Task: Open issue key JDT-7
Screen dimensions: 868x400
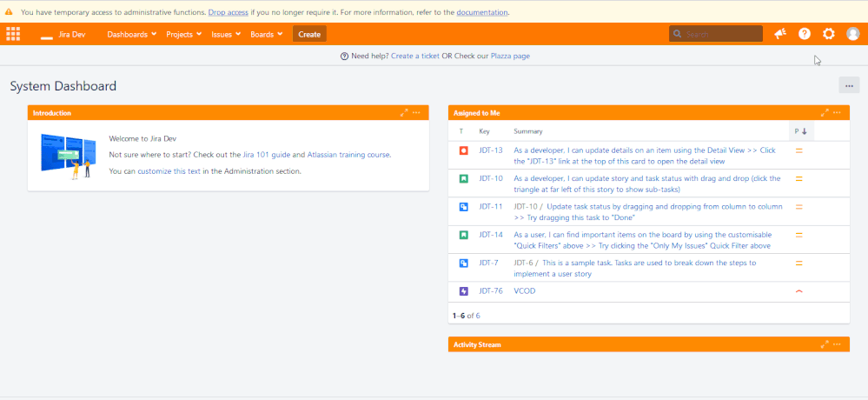Action: (489, 263)
